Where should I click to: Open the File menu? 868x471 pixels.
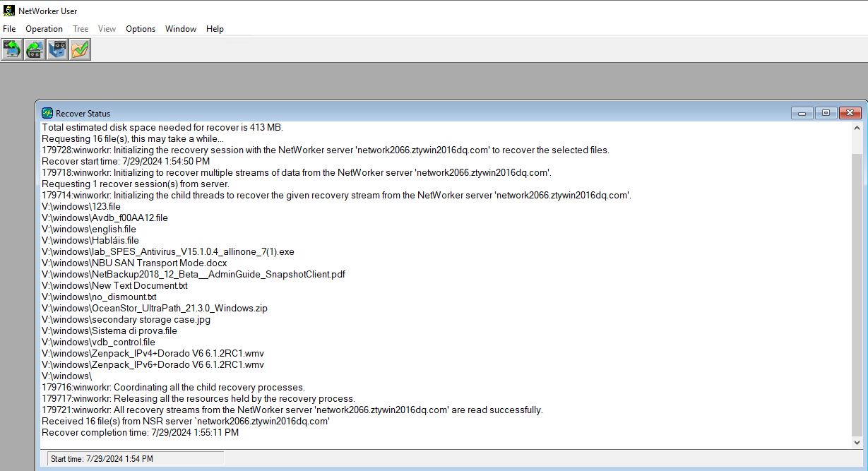click(x=9, y=29)
